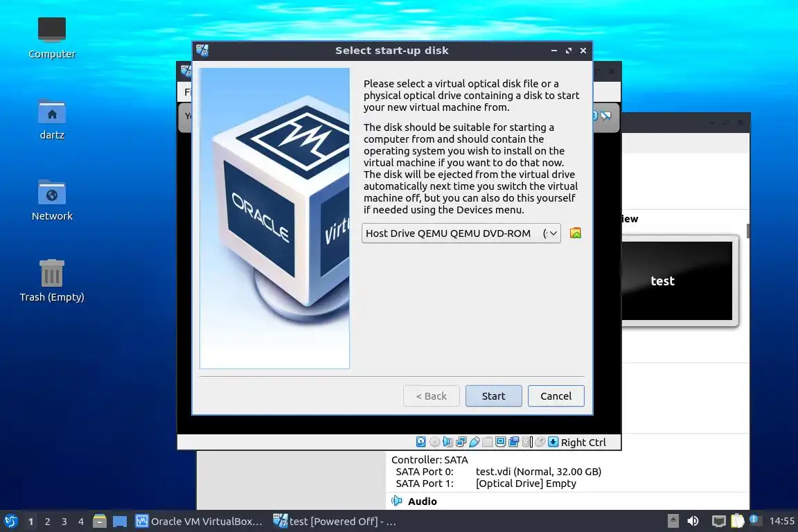The height and width of the screenshot is (532, 798).
Task: Close the Select start-up disk dialog
Action: [x=583, y=51]
